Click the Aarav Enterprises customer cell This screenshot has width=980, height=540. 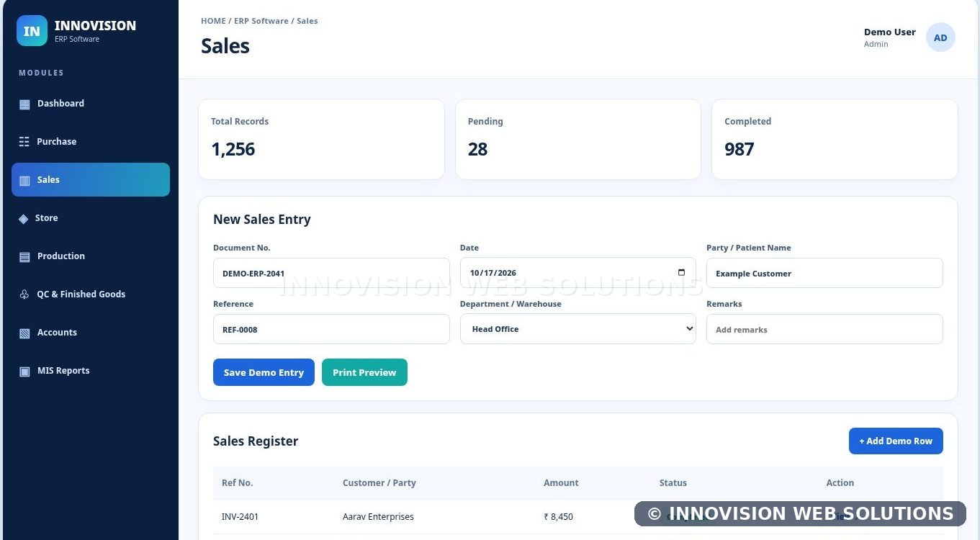[x=378, y=517]
